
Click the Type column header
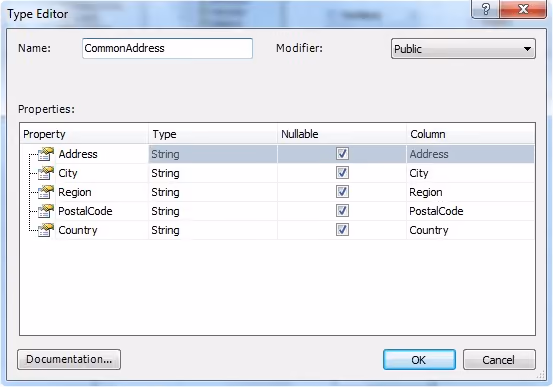tap(213, 134)
